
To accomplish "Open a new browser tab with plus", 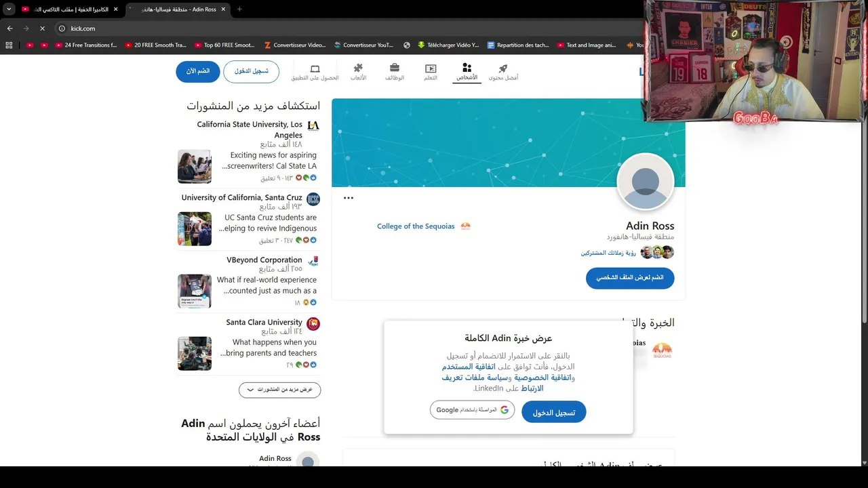I will click(x=239, y=9).
